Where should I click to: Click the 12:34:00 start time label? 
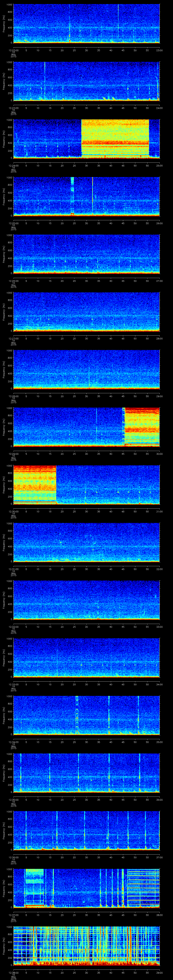tap(14, 742)
